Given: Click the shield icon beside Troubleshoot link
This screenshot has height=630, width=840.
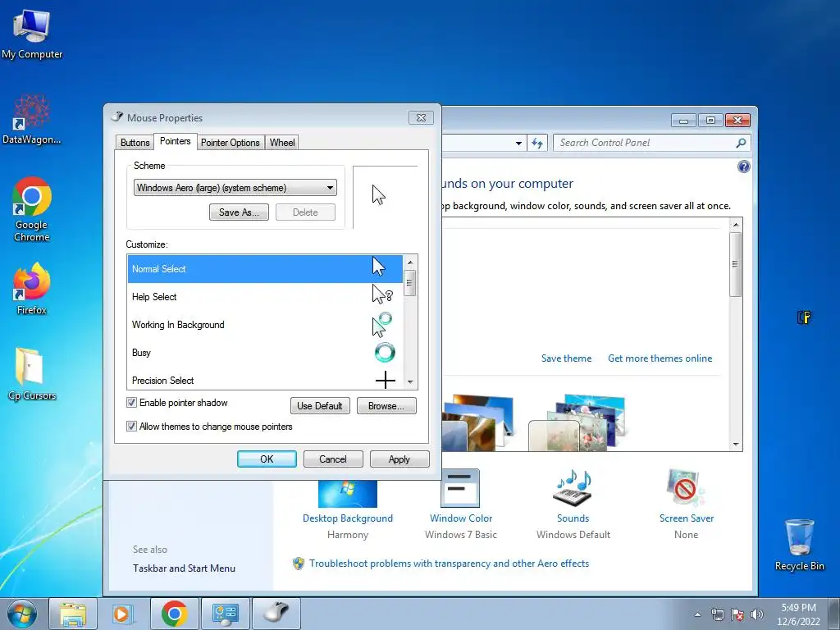Looking at the screenshot, I should coord(299,564).
